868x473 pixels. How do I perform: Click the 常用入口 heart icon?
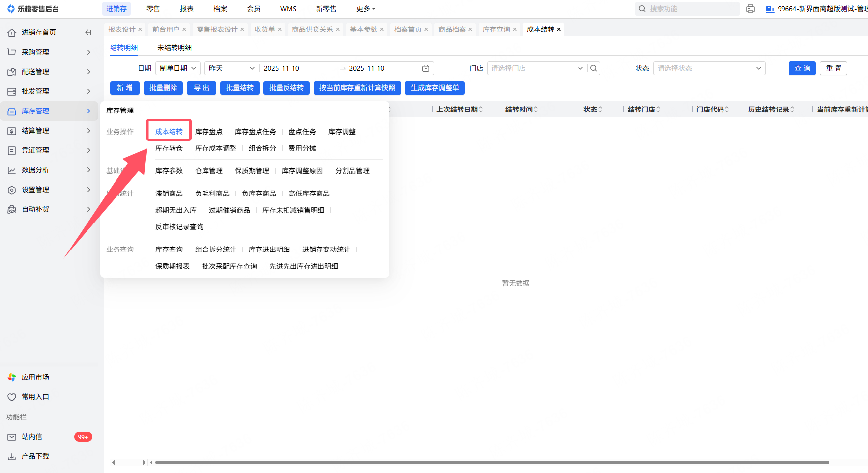[x=12, y=397]
